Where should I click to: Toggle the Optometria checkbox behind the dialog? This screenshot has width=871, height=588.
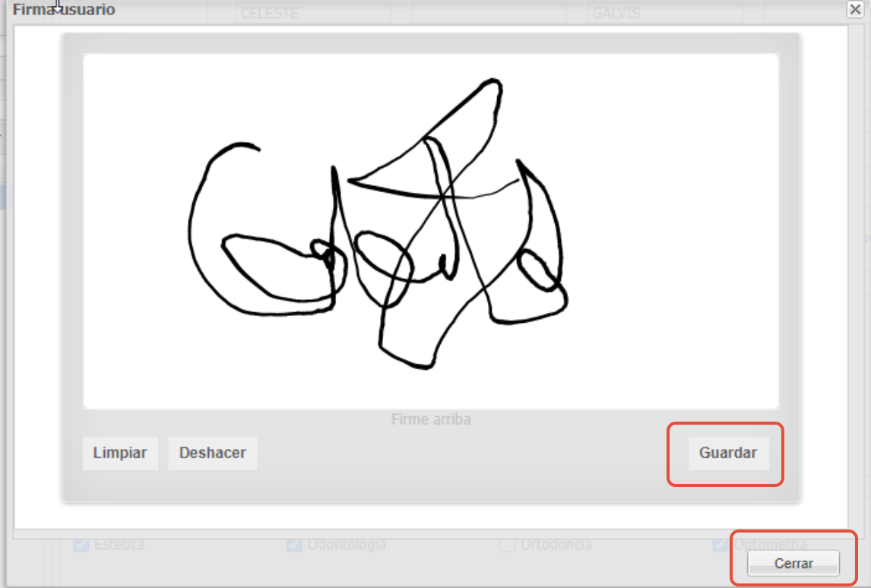(x=720, y=545)
